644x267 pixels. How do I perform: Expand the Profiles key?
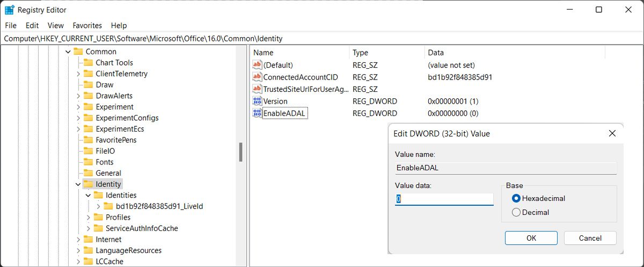[x=88, y=217]
